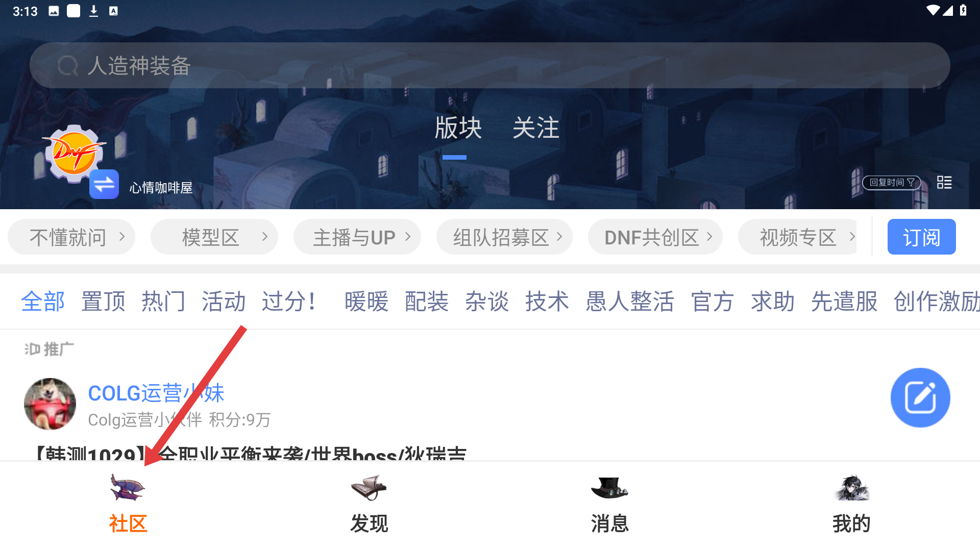The height and width of the screenshot is (551, 980).
Task: Filter posts by 热门 category
Action: [163, 301]
